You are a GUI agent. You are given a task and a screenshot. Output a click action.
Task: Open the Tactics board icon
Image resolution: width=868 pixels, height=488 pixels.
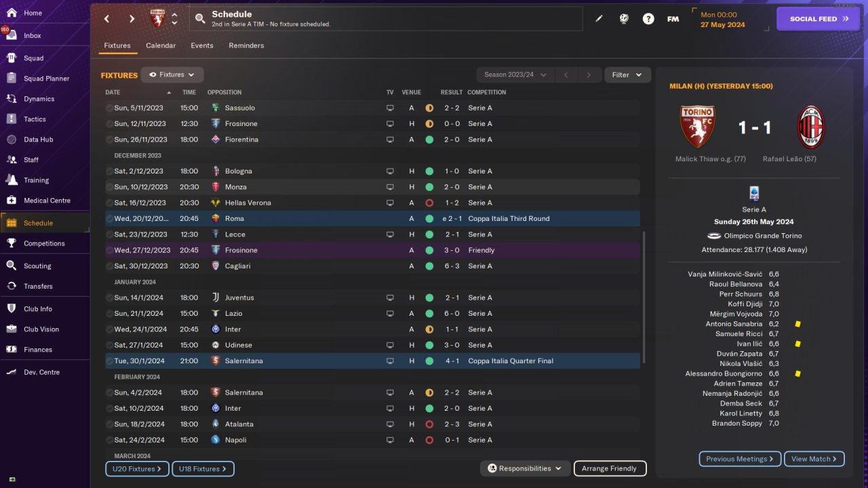[x=12, y=119]
